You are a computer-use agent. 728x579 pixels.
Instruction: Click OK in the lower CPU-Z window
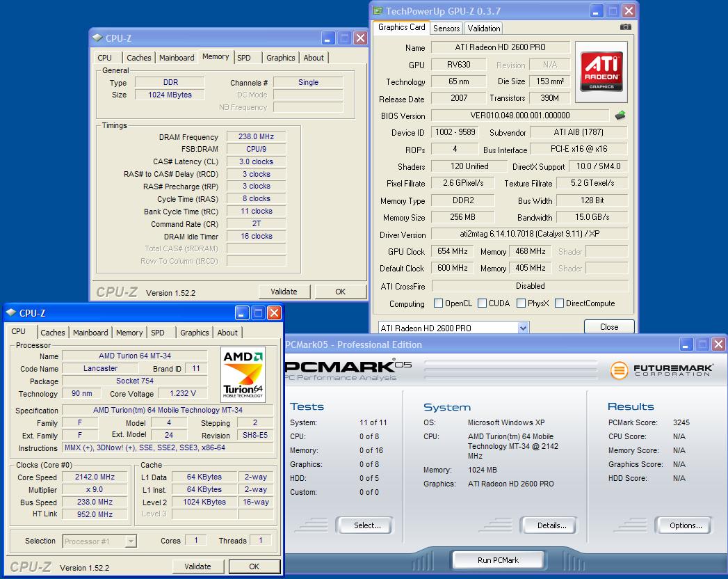254,566
